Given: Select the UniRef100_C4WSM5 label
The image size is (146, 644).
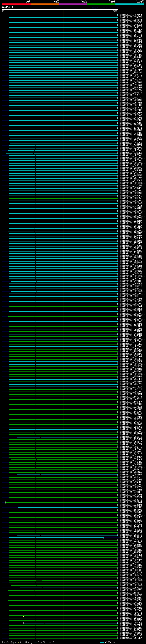Looking at the screenshot, I should tap(131, 334).
